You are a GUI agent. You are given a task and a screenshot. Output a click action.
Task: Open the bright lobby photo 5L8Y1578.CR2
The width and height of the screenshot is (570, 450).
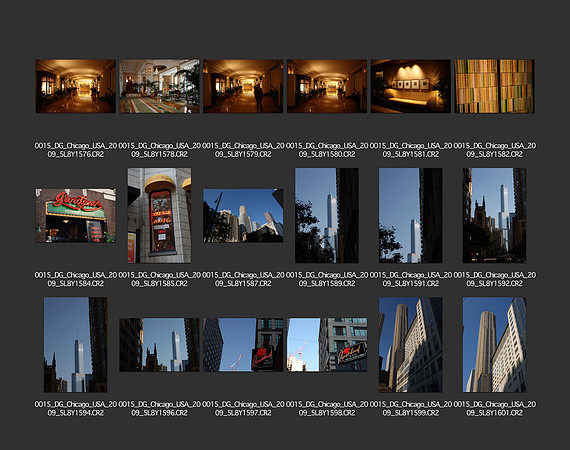159,86
